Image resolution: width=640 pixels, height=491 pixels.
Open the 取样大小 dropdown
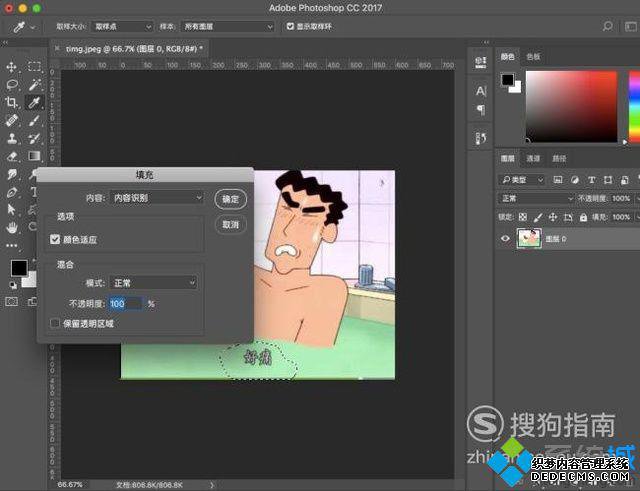[x=122, y=27]
